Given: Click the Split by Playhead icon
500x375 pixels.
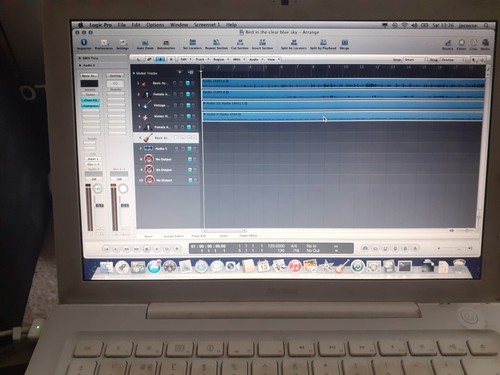Looking at the screenshot, I should (323, 42).
